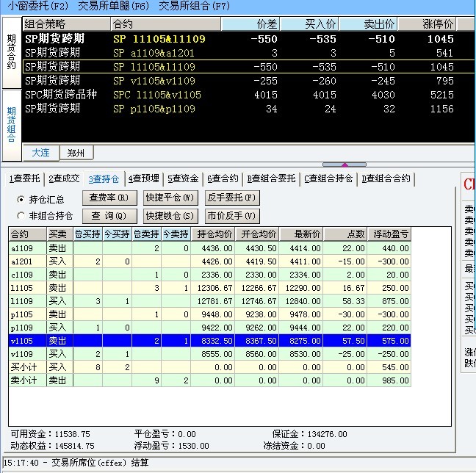Sort by the upper 合约 column header
This screenshot has height=473, width=476.
(x=165, y=24)
